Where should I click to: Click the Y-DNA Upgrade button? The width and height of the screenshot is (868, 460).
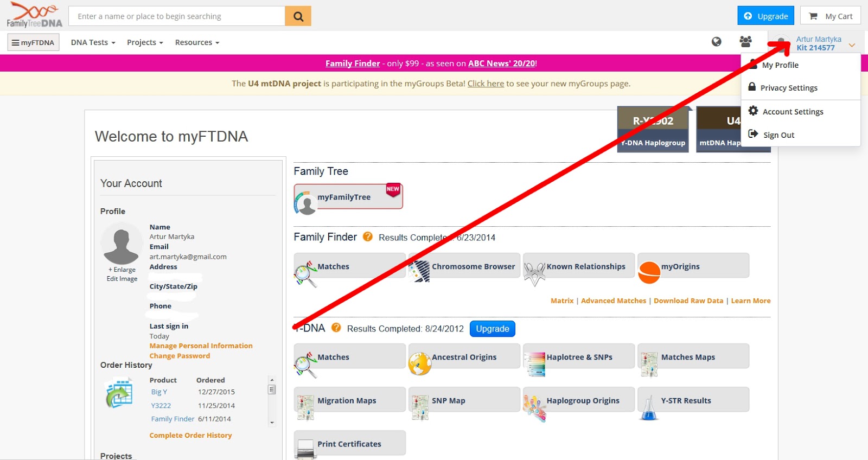tap(493, 329)
